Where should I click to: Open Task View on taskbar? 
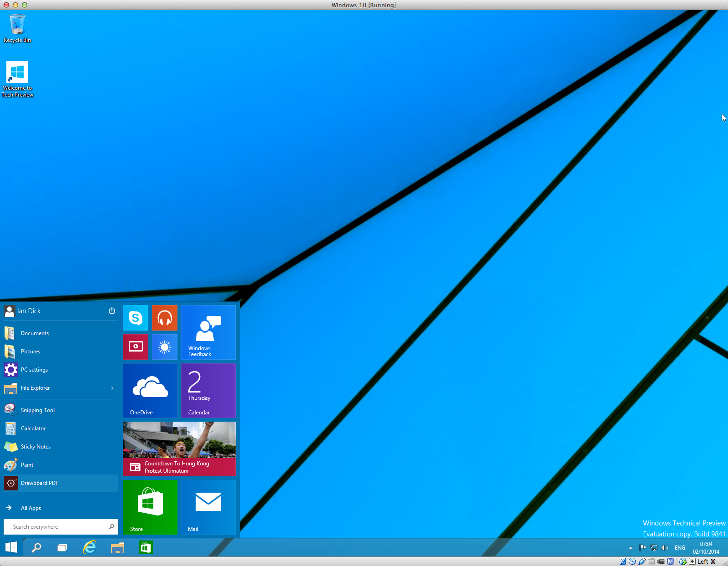(x=62, y=547)
